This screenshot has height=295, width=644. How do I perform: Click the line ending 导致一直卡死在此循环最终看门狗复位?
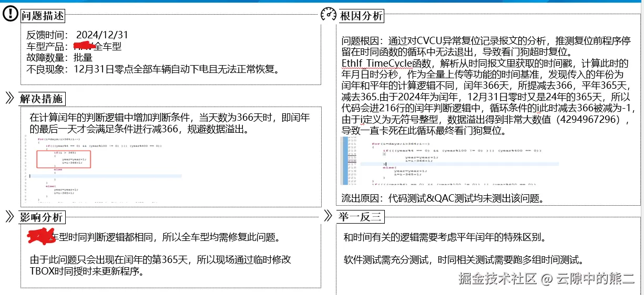pyautogui.click(x=424, y=131)
